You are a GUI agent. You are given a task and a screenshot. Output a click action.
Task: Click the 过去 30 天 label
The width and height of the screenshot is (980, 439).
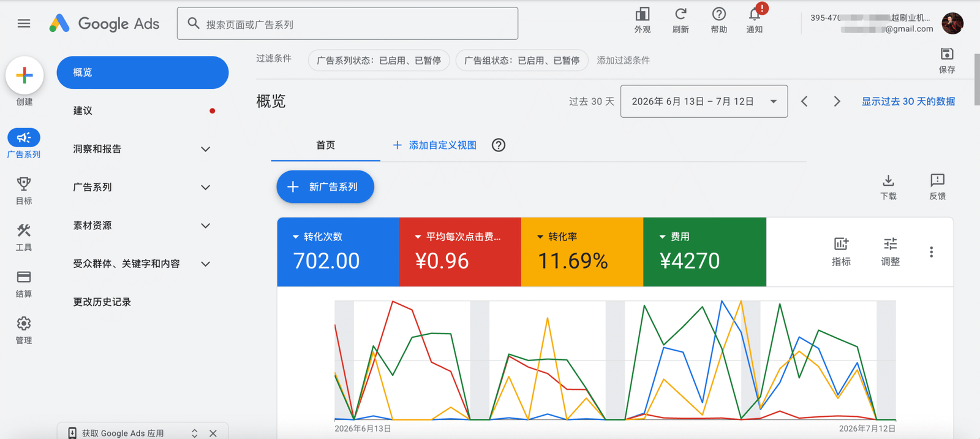tap(591, 101)
